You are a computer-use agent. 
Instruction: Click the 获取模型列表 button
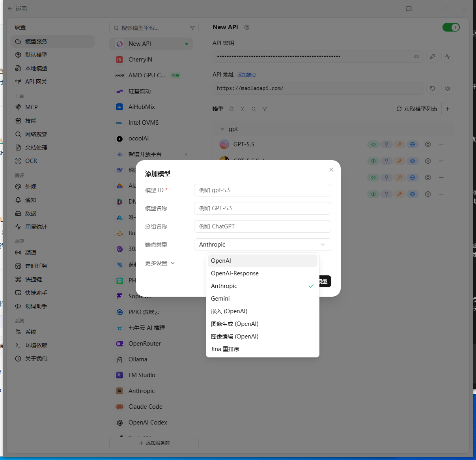tap(417, 109)
